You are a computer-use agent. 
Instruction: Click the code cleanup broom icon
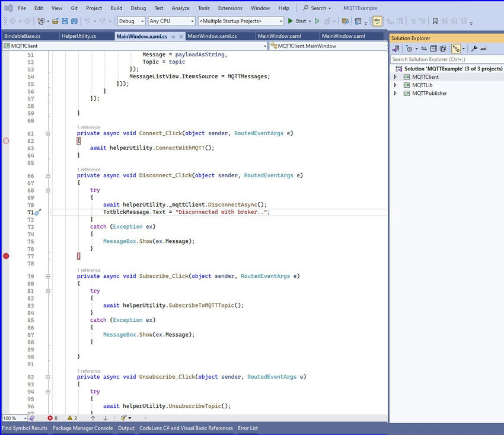pos(124,418)
